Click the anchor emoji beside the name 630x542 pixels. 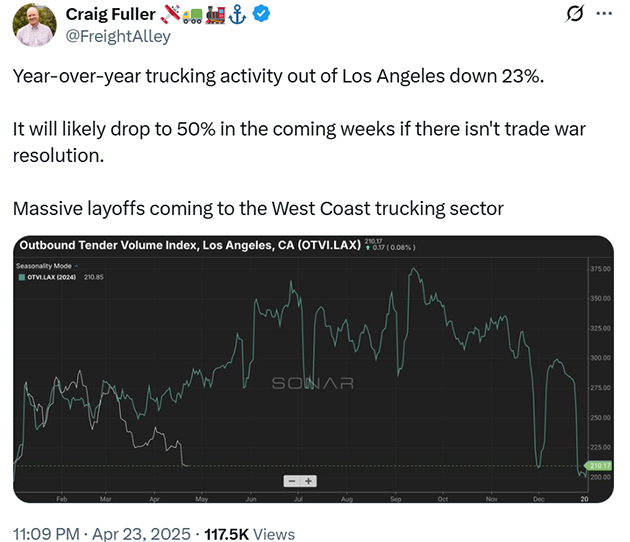coord(237,14)
